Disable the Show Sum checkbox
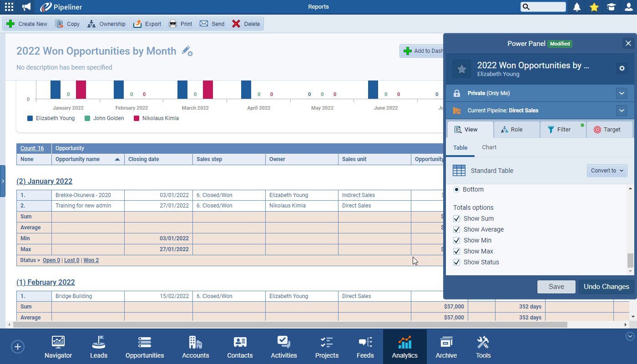Image resolution: width=637 pixels, height=364 pixels. [456, 218]
